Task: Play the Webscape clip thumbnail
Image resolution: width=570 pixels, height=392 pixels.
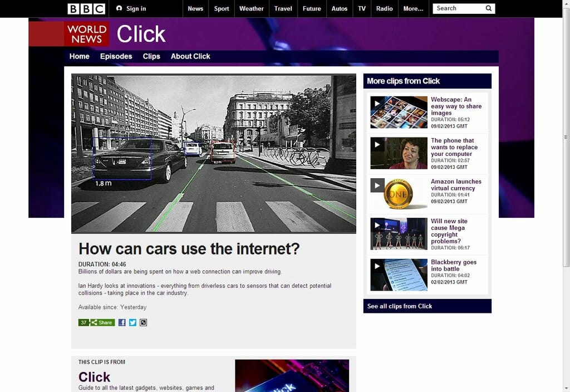Action: coord(399,112)
